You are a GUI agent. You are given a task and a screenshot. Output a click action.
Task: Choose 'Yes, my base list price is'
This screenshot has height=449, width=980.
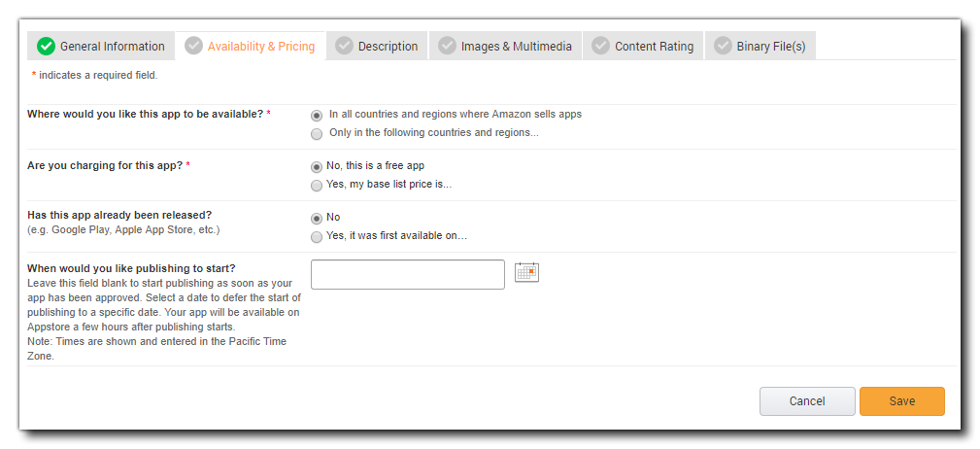(317, 185)
